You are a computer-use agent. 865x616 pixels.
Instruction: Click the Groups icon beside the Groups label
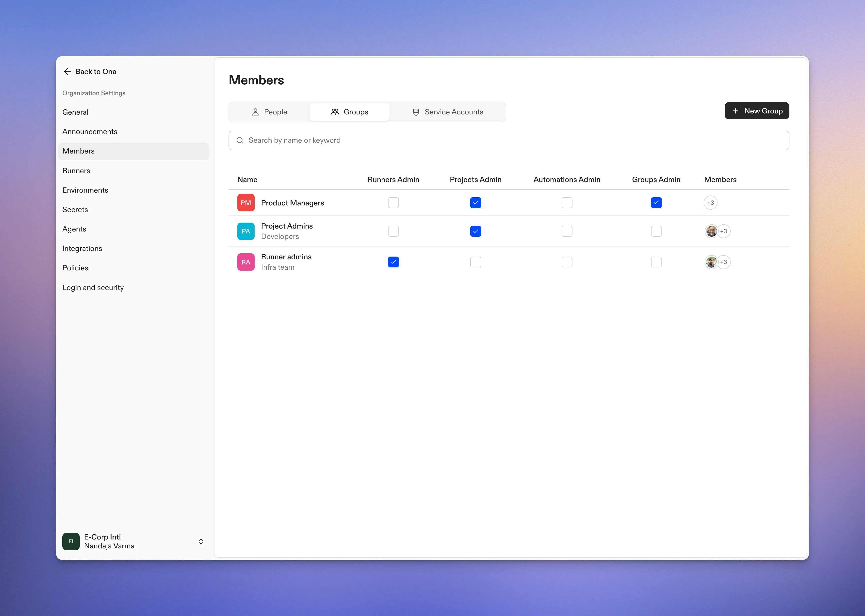(x=335, y=112)
